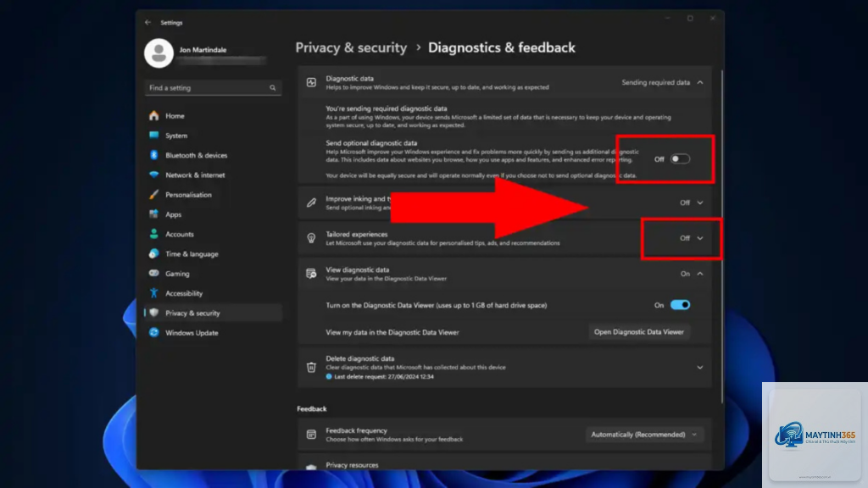Viewport: 868px width, 488px height.
Task: Click the View diagnostic data viewer icon
Action: click(311, 274)
